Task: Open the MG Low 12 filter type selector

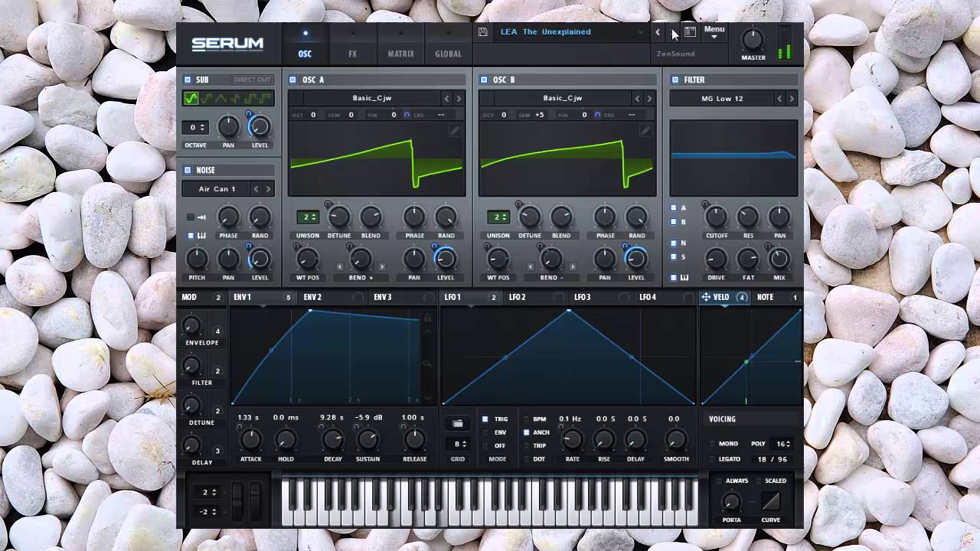Action: (722, 98)
